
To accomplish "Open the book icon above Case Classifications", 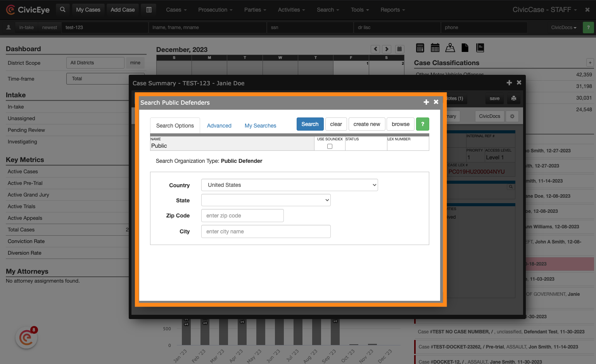I will pyautogui.click(x=480, y=48).
